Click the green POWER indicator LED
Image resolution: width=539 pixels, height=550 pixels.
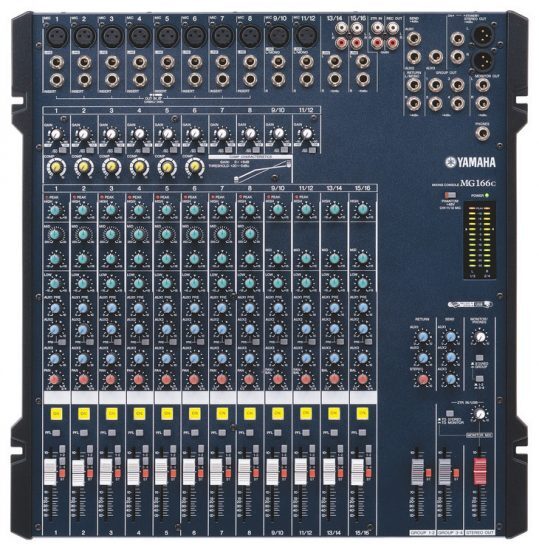[x=487, y=195]
